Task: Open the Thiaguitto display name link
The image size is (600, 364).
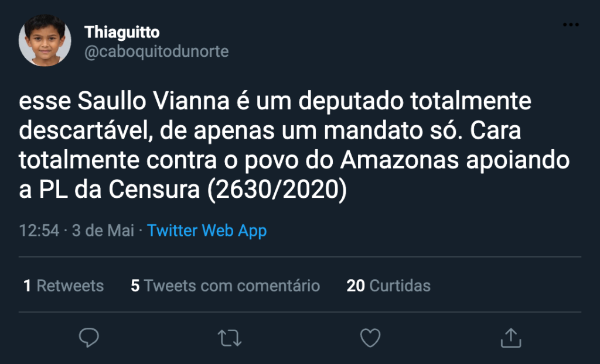Action: (x=122, y=32)
